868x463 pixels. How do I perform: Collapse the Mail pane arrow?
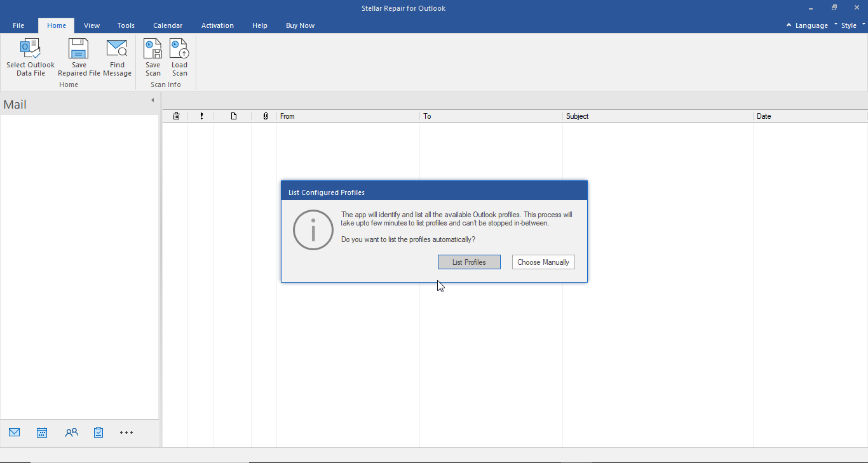(153, 100)
